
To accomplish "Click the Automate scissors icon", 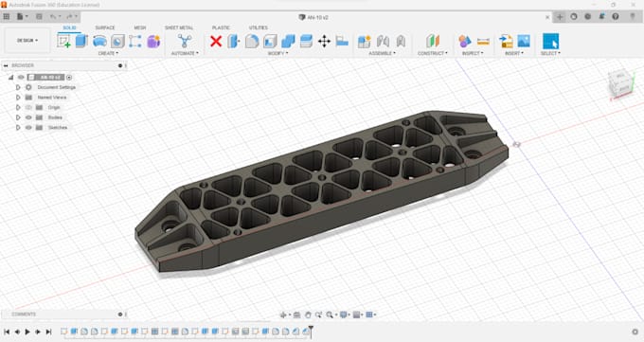I will tap(185, 41).
